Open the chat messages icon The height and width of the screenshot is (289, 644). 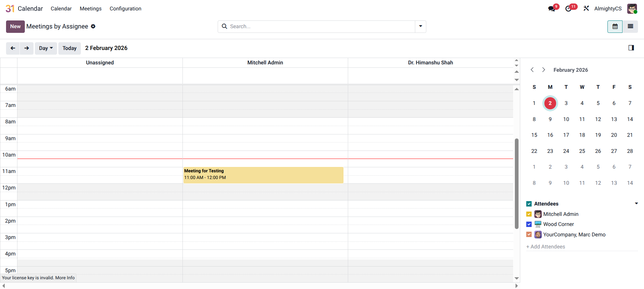pos(552,9)
